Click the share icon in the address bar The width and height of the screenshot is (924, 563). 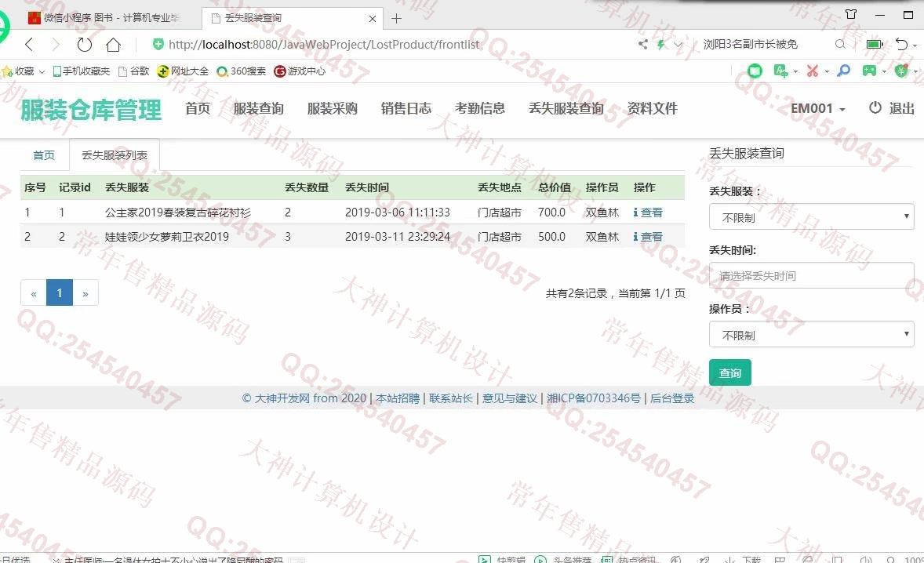coord(643,45)
